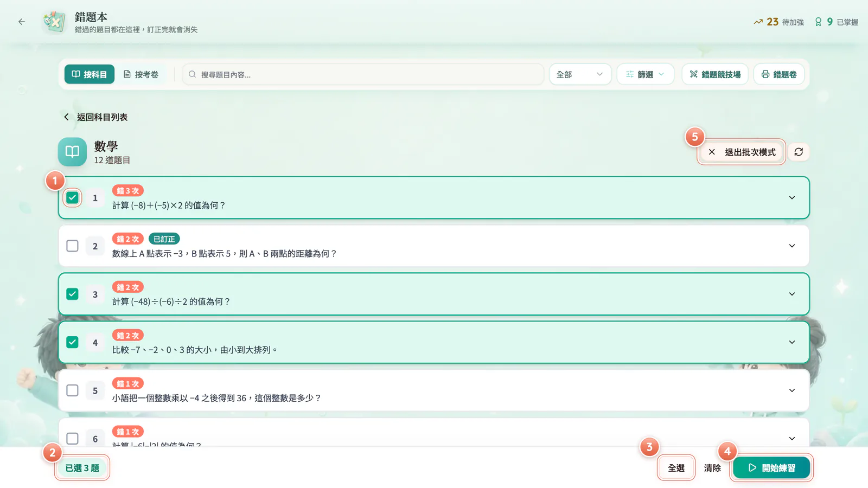Click the 已選 3 題 counter
Image resolution: width=868 pixels, height=488 pixels.
tap(82, 468)
